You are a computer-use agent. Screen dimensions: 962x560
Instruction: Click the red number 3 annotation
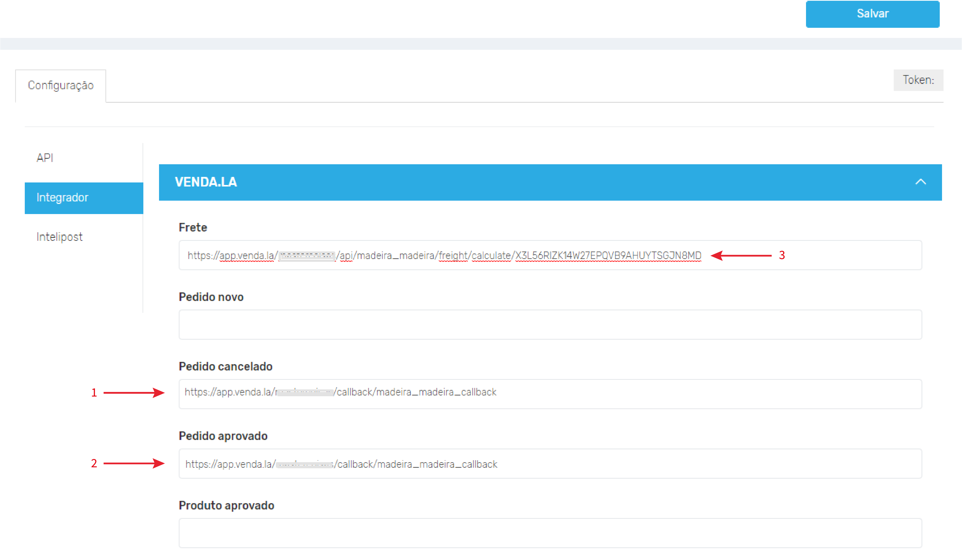[x=781, y=255]
